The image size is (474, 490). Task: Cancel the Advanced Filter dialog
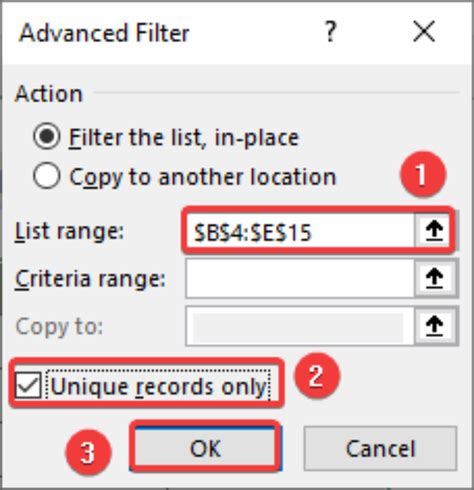click(x=380, y=448)
